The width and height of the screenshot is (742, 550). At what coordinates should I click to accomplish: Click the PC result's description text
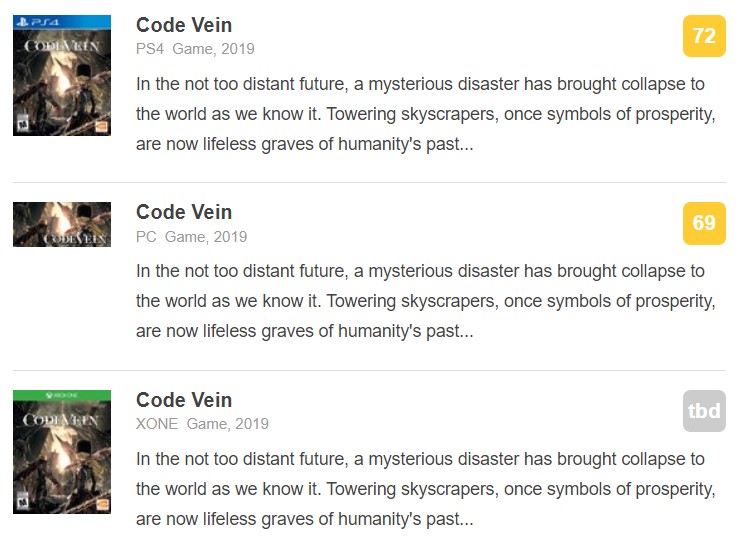click(426, 301)
